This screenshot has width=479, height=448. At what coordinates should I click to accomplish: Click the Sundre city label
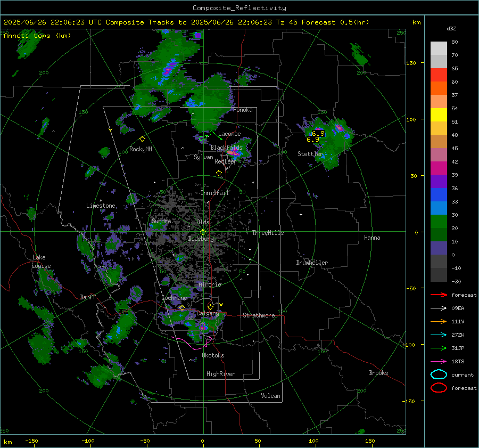pos(161,221)
